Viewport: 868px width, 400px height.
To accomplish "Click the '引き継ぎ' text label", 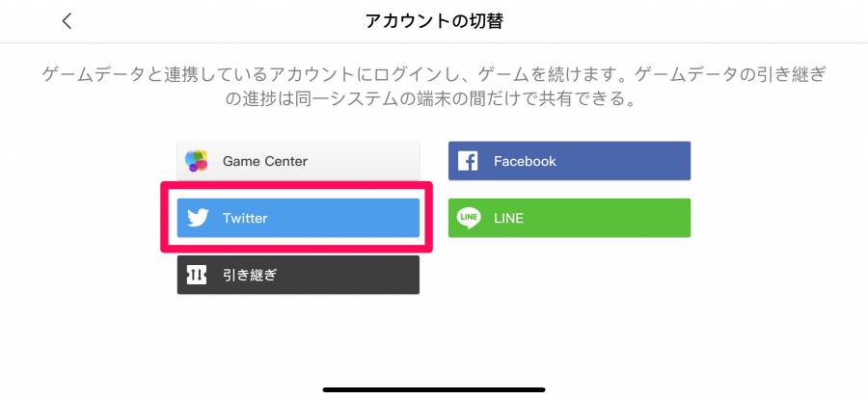I will (249, 275).
